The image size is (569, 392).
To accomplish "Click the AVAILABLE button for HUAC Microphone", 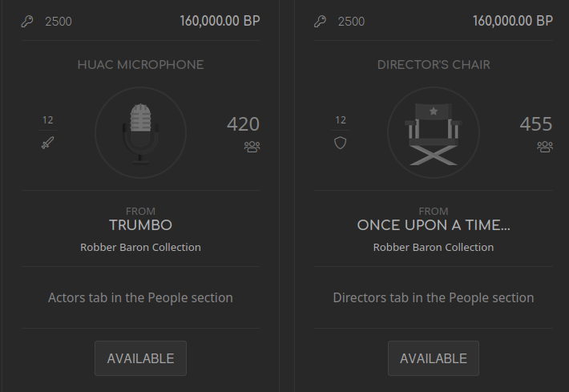I will tap(140, 358).
